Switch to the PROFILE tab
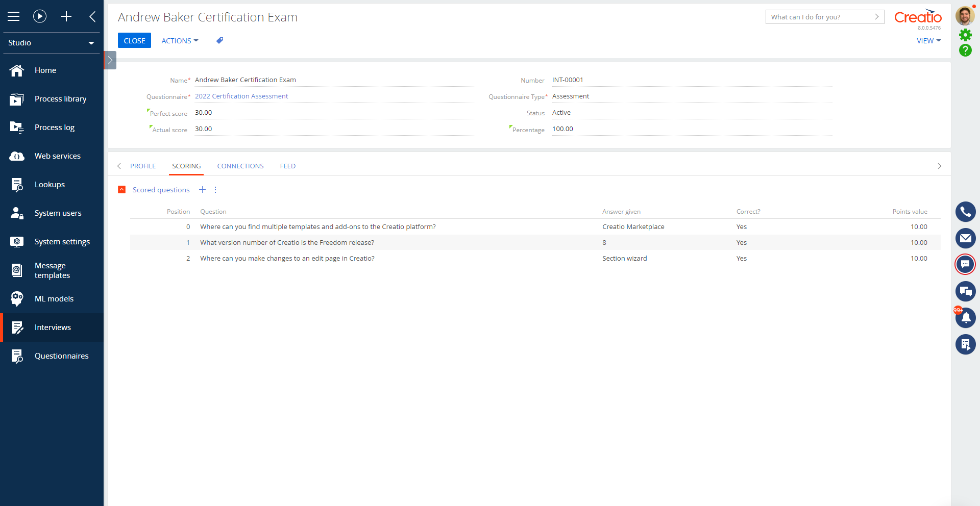Screen dimensions: 980x506 (143, 166)
